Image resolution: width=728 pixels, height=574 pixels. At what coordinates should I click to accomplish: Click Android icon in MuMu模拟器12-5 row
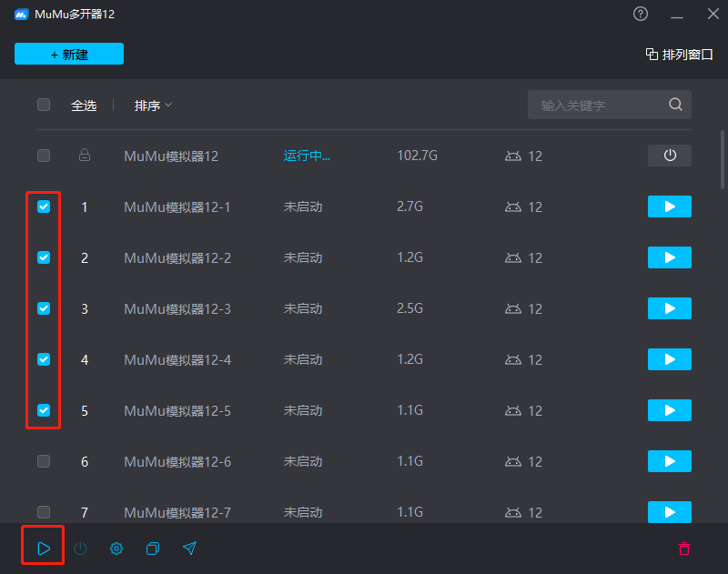[513, 410]
